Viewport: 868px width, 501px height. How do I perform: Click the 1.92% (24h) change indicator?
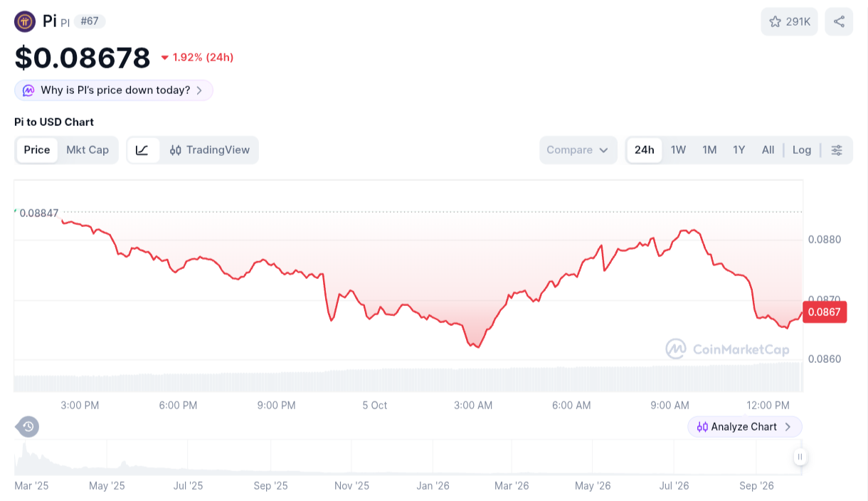tap(197, 58)
